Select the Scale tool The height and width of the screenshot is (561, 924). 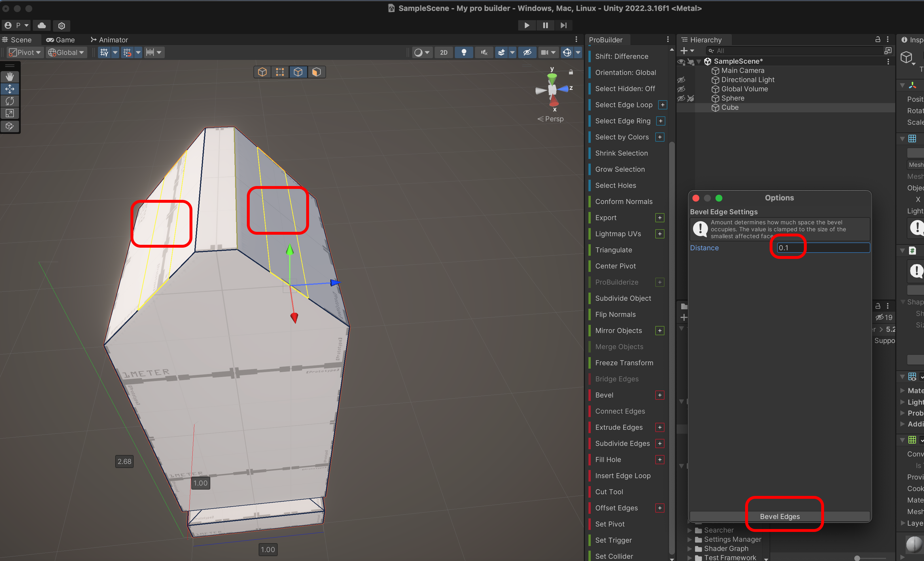pyautogui.click(x=10, y=113)
